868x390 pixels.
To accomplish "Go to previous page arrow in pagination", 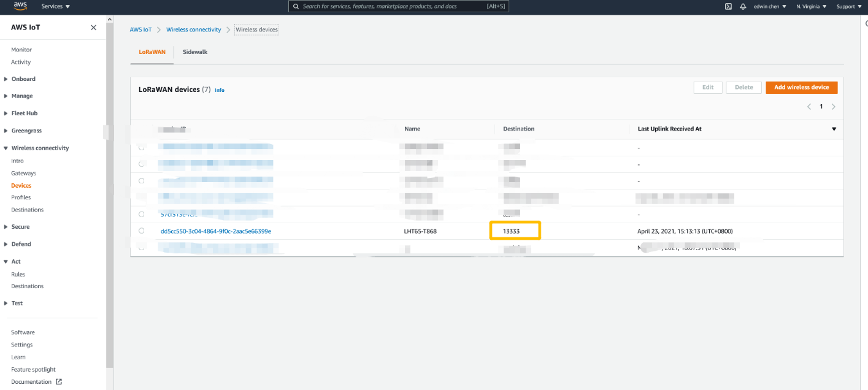I will tap(808, 107).
